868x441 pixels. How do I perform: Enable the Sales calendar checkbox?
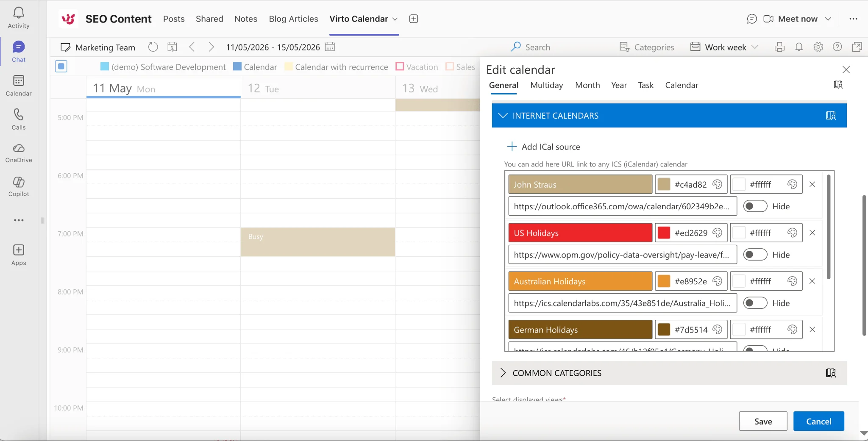pyautogui.click(x=450, y=67)
